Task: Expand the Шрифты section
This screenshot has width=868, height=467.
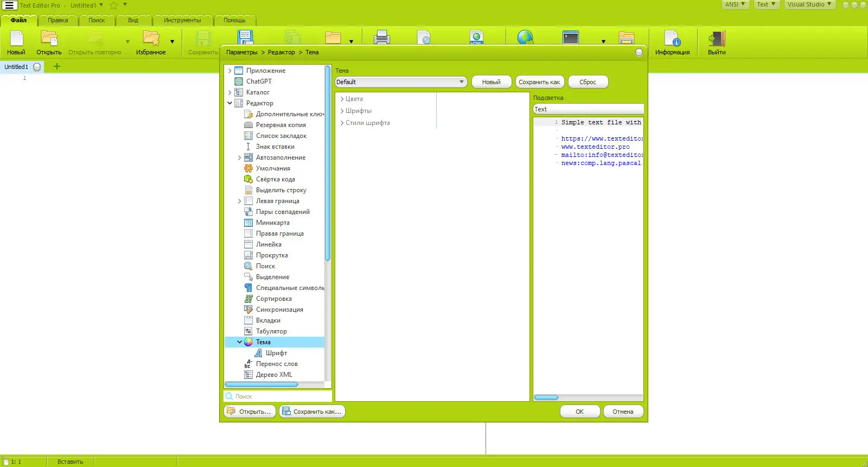Action: tap(342, 111)
